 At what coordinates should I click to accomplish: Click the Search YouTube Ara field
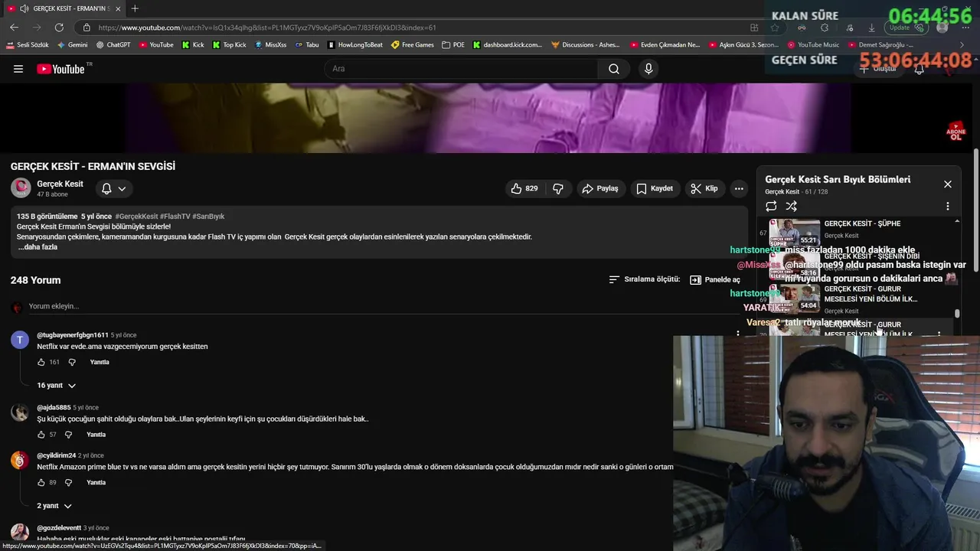pyautogui.click(x=462, y=69)
